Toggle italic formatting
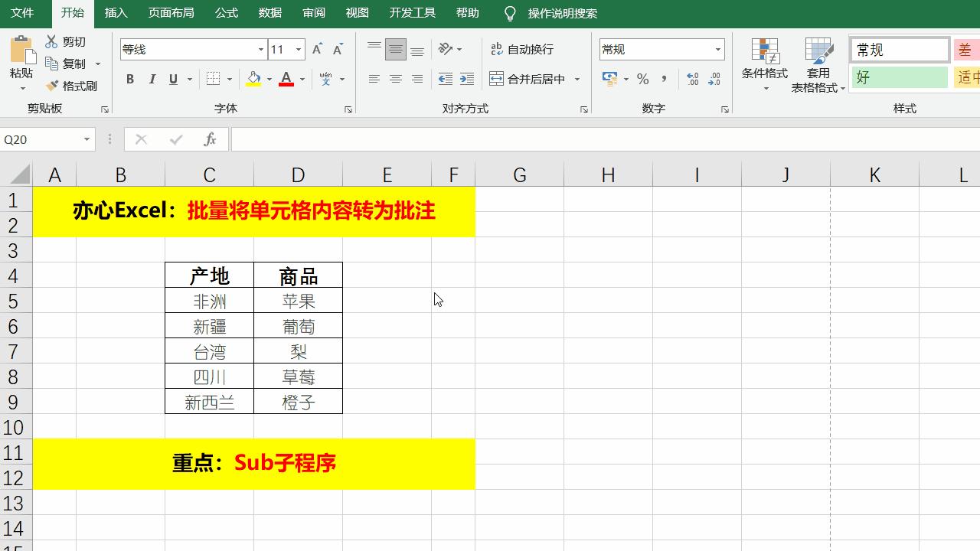This screenshot has height=551, width=980. [152, 79]
